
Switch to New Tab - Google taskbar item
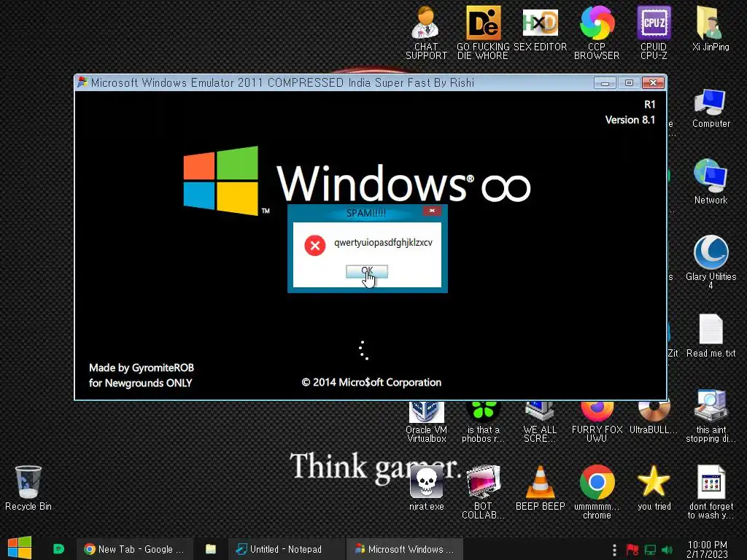click(x=135, y=549)
